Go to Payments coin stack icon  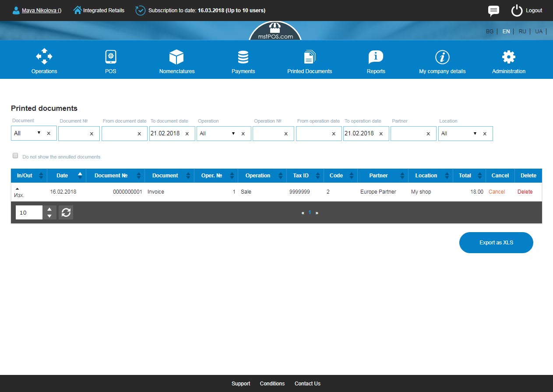coord(243,57)
